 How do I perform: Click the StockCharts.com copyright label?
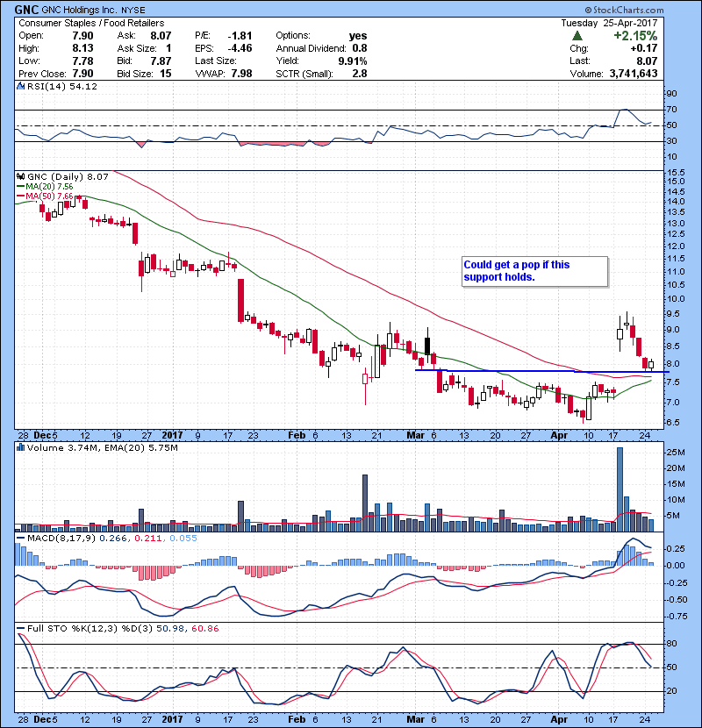click(x=624, y=10)
